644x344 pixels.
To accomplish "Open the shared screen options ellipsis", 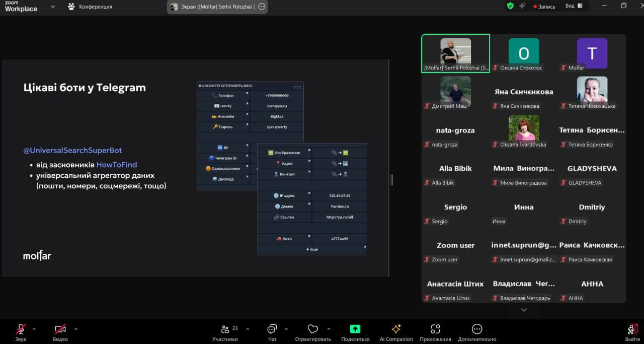I will (262, 7).
